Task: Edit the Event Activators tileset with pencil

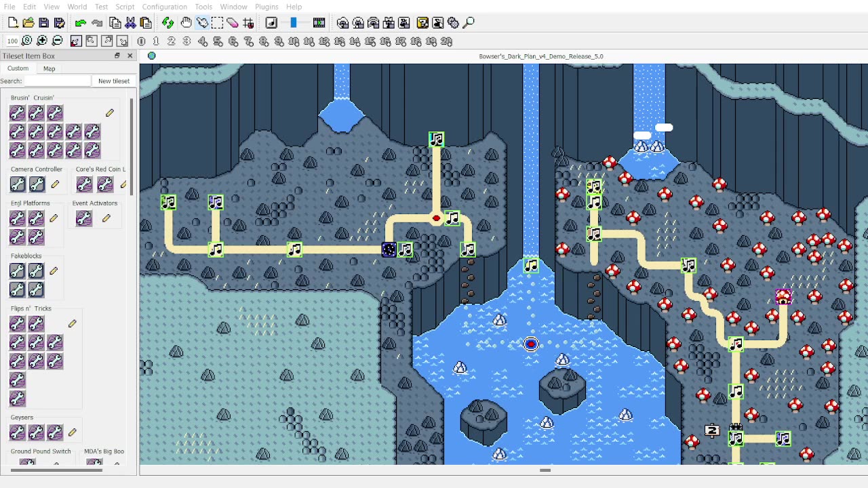Action: [106, 218]
